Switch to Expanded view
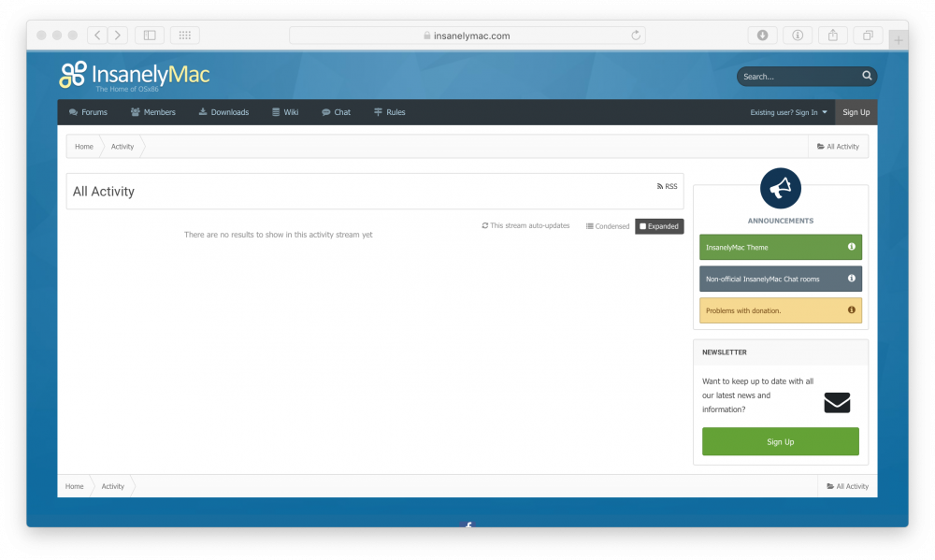This screenshot has height=560, width=935. pos(659,226)
